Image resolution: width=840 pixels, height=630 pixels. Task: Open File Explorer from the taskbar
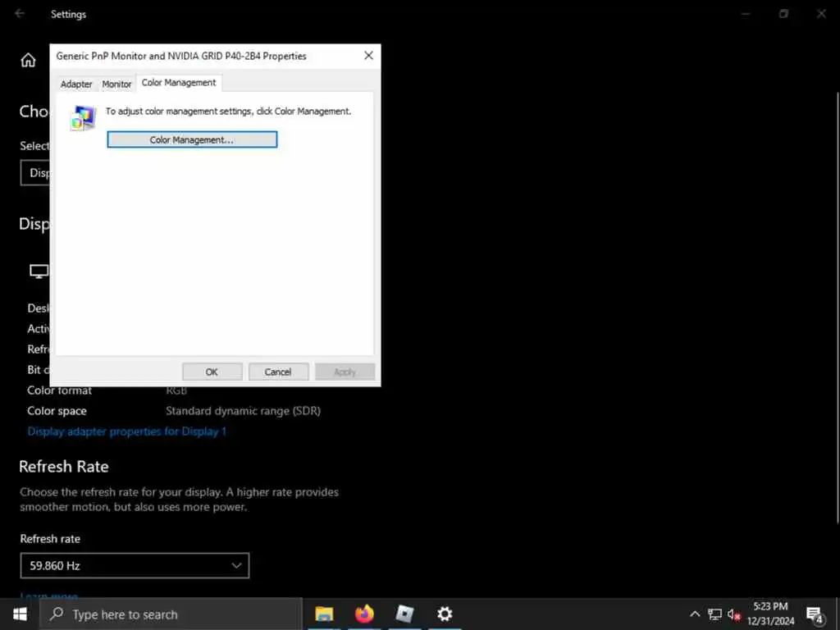click(x=324, y=614)
